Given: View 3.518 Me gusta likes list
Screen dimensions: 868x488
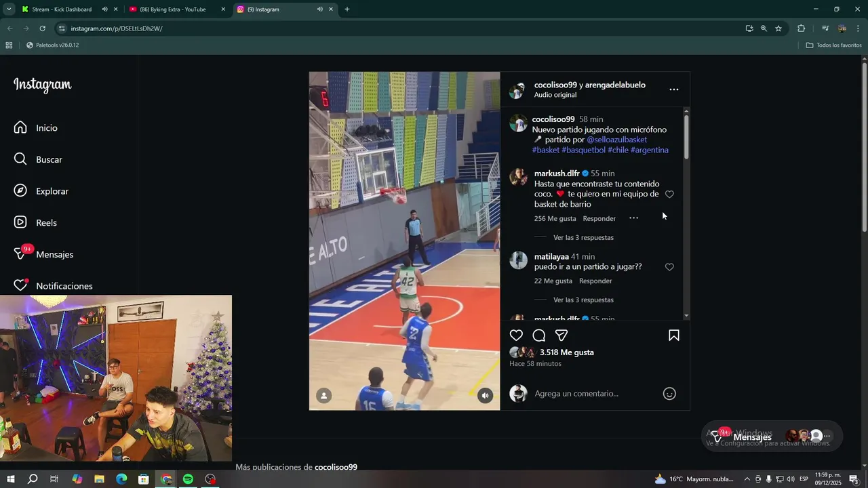Looking at the screenshot, I should click(567, 352).
